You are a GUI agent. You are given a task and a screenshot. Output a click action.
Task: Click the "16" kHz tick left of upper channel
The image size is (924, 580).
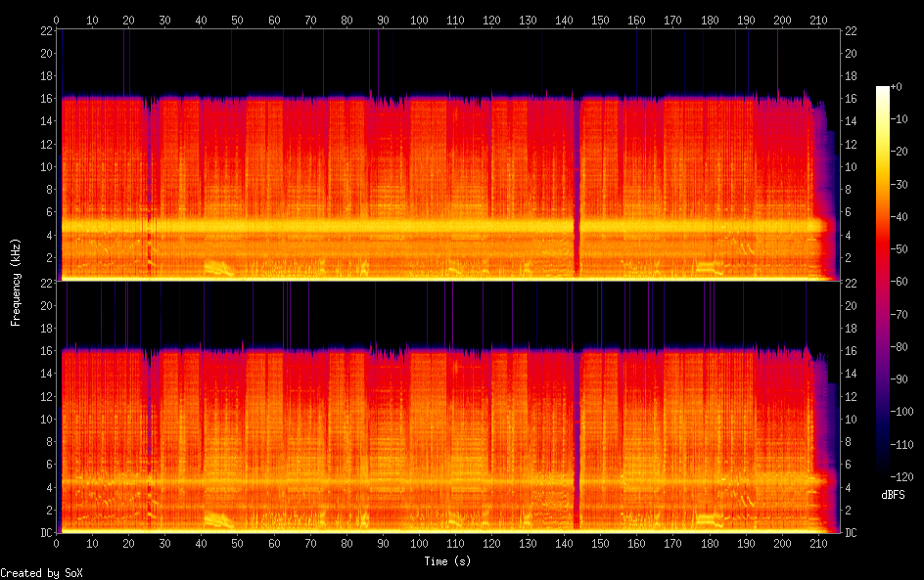click(45, 99)
